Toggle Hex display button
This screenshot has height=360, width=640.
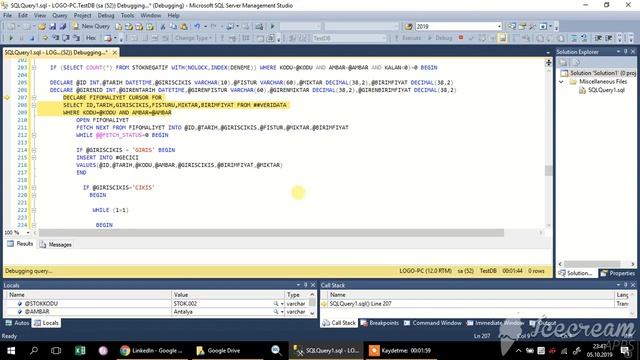91,38
